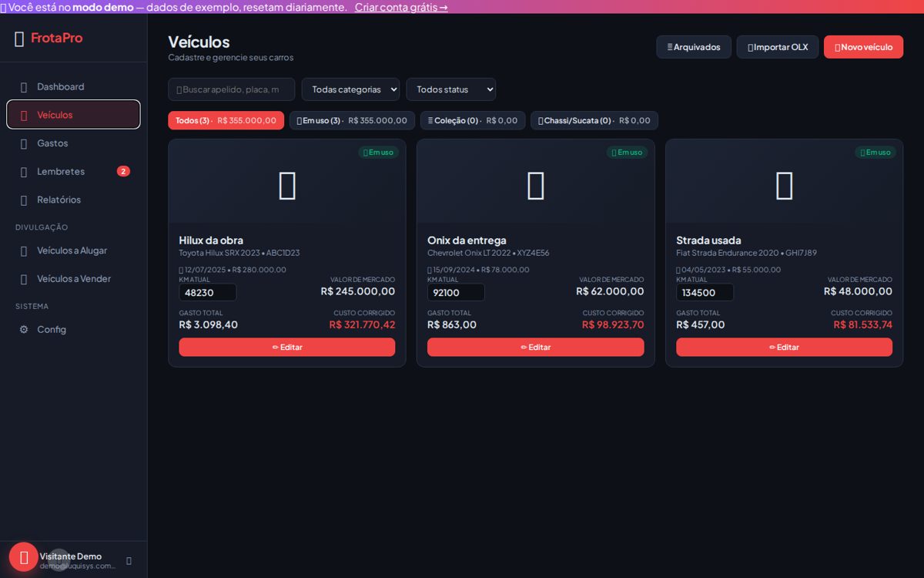Click the Novo veículo button
The image size is (924, 578).
click(x=863, y=47)
